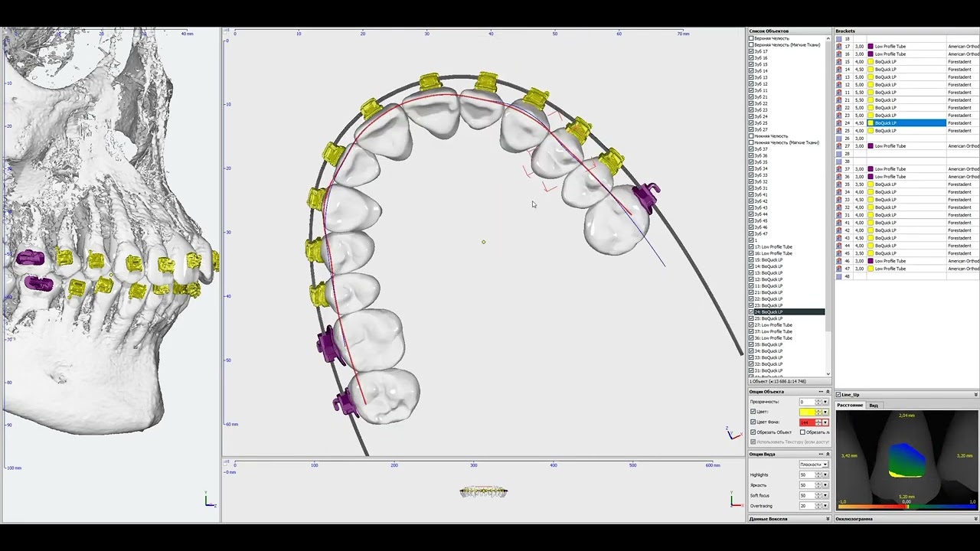Uncheck the Line_Up checkbox

pyautogui.click(x=838, y=395)
